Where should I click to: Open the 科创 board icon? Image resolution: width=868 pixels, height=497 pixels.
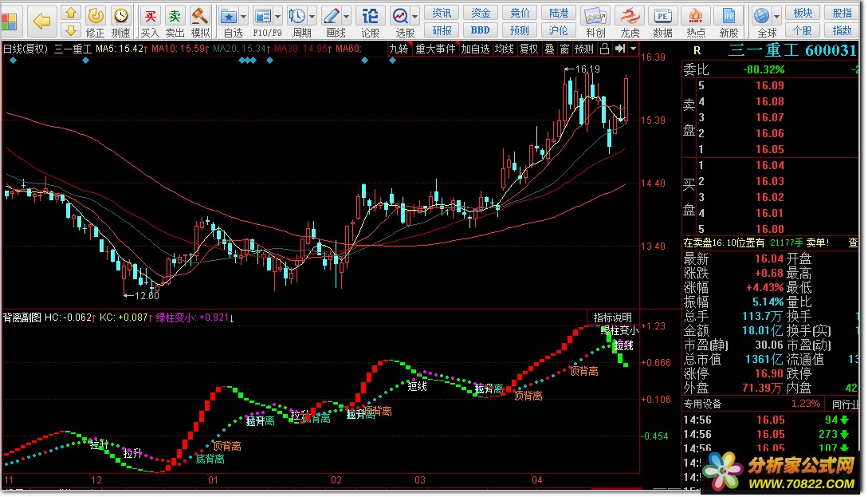(595, 22)
